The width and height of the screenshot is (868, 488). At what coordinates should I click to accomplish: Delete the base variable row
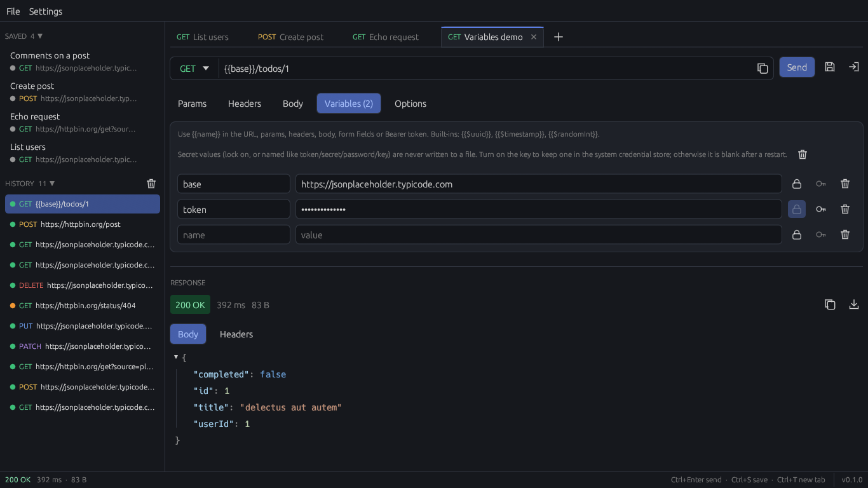click(x=845, y=184)
